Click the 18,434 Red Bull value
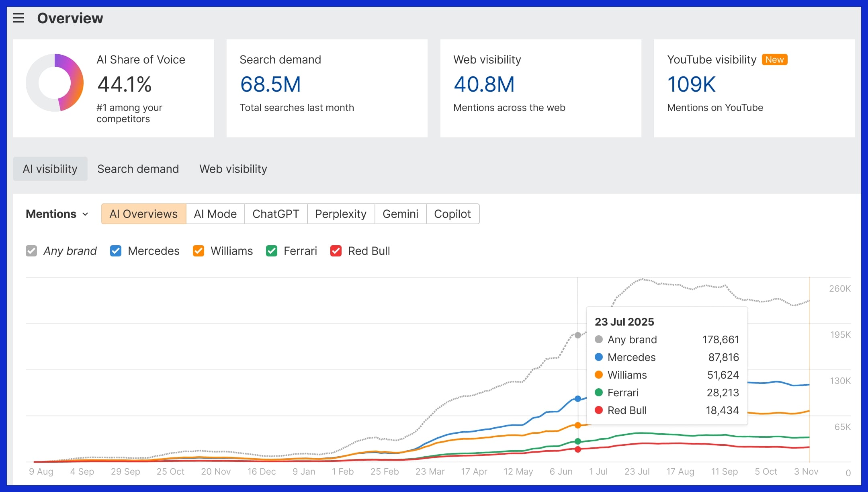Image resolution: width=868 pixels, height=492 pixels. (x=723, y=410)
